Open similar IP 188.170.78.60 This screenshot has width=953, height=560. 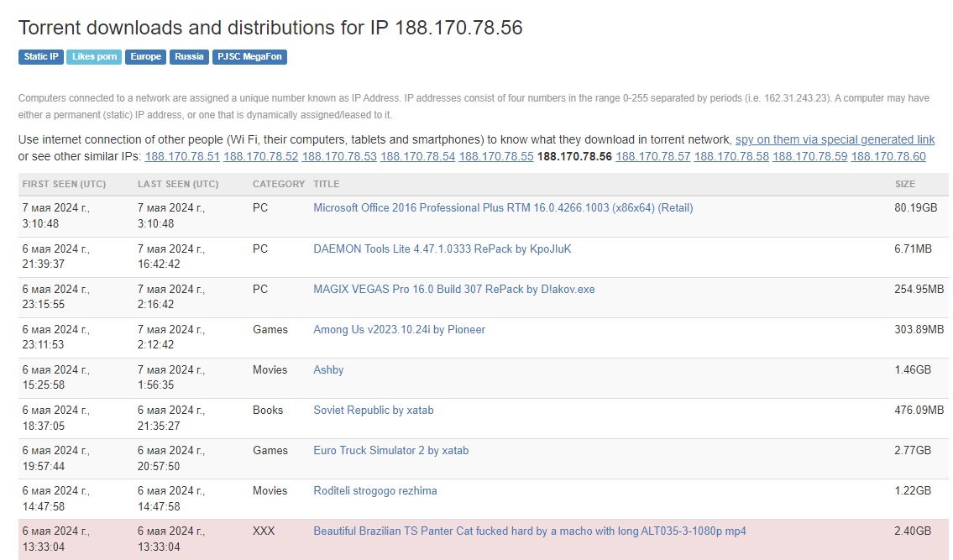tap(888, 156)
